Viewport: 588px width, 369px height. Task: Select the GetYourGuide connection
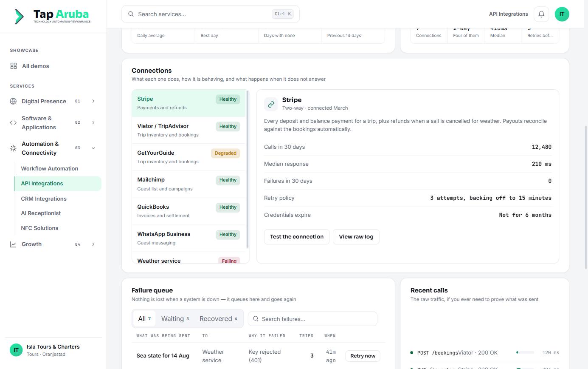coord(188,157)
